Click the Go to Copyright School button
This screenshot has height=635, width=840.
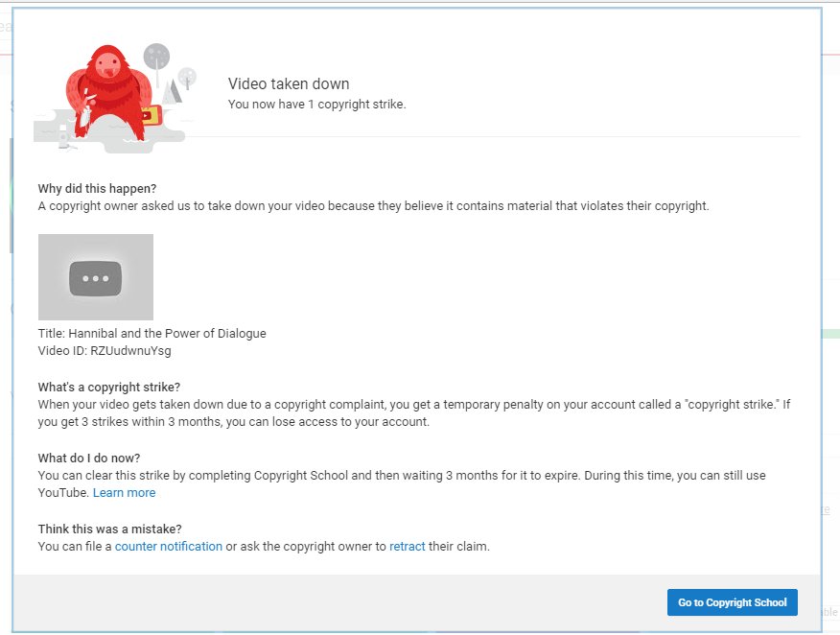pyautogui.click(x=732, y=602)
